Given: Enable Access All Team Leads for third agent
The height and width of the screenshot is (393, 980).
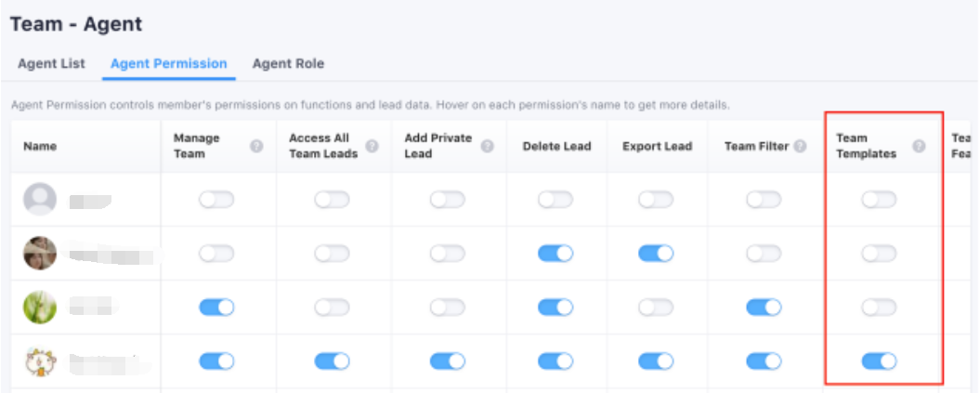Looking at the screenshot, I should [x=332, y=308].
